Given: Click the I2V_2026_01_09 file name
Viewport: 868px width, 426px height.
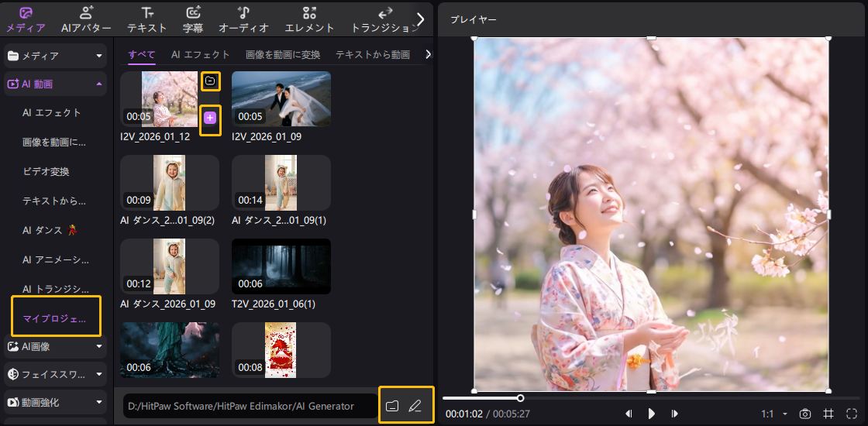Looking at the screenshot, I should 267,136.
